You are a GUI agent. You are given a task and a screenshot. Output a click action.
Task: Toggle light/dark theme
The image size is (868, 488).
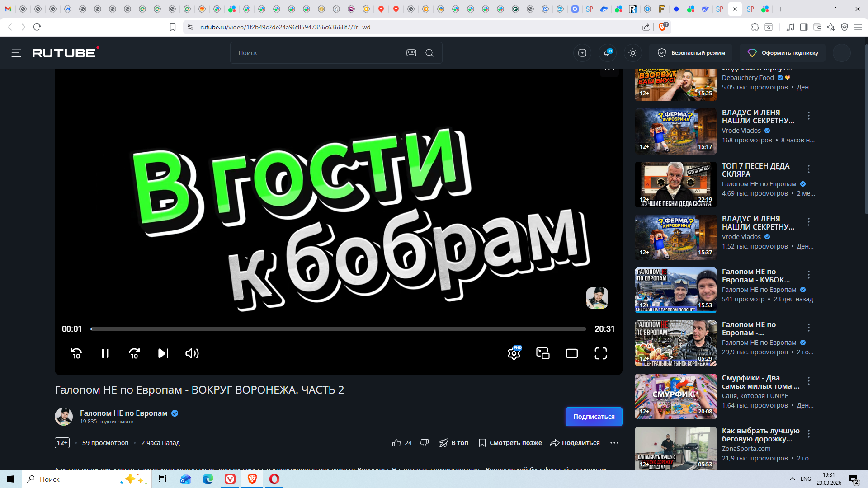coord(633,53)
